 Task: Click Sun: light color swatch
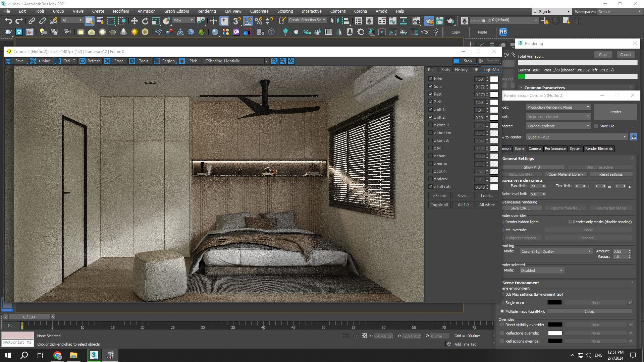coord(494,87)
